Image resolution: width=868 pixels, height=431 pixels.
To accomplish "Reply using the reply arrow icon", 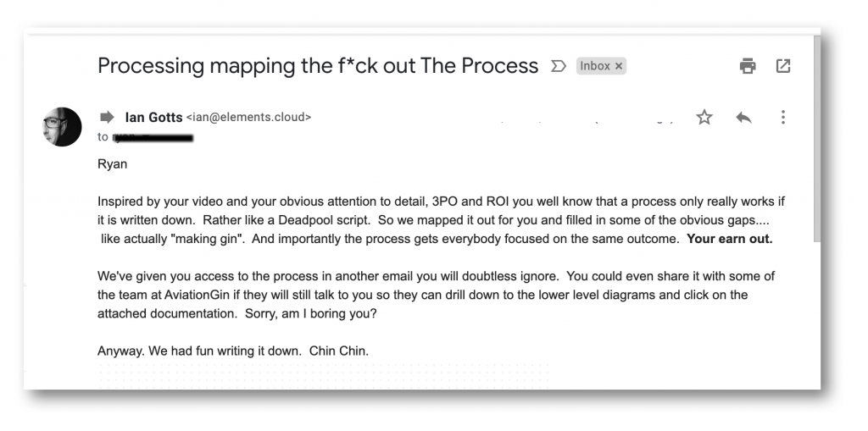I will 743,117.
